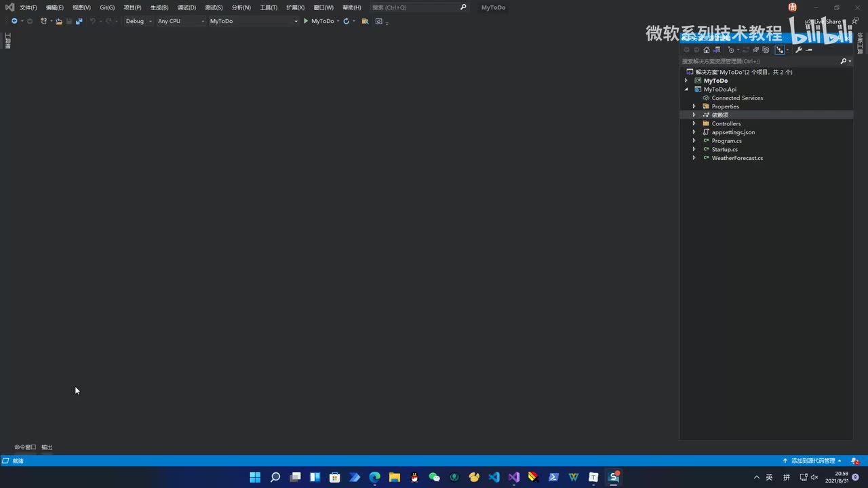868x488 pixels.
Task: Open the Any CPU platform dropdown
Action: click(x=180, y=21)
